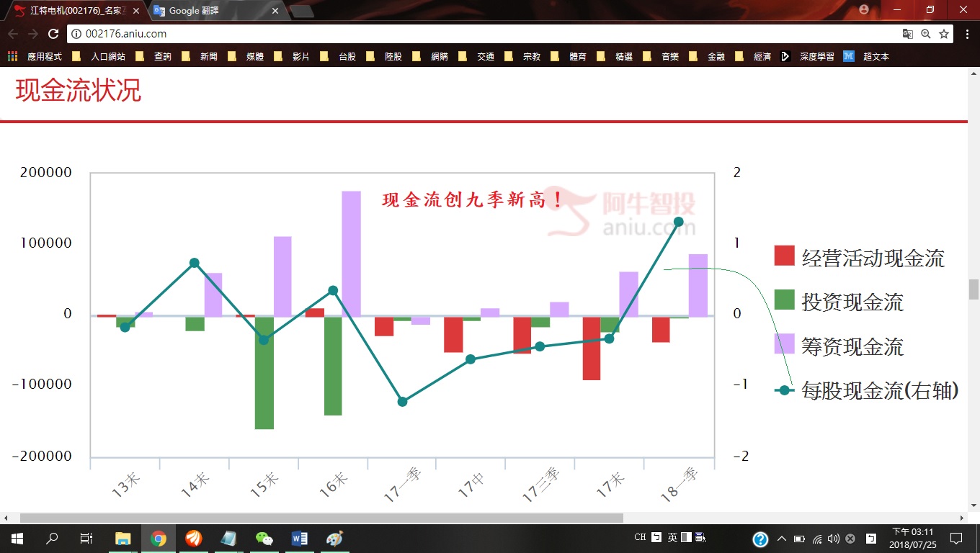Open Task View on the taskbar
This screenshot has height=553, width=980.
pyautogui.click(x=86, y=538)
